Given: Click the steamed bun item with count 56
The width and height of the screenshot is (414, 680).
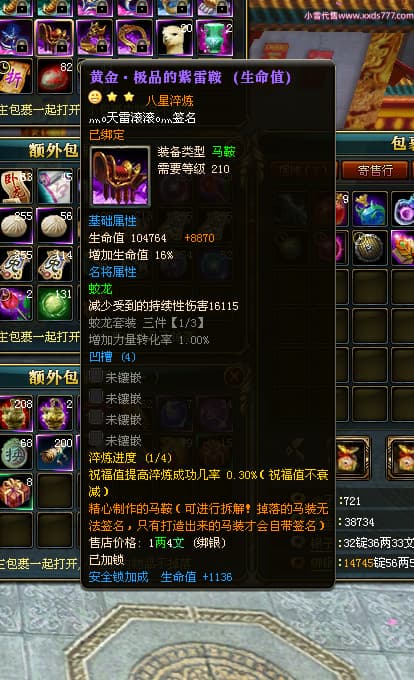Looking at the screenshot, I should tap(55, 225).
